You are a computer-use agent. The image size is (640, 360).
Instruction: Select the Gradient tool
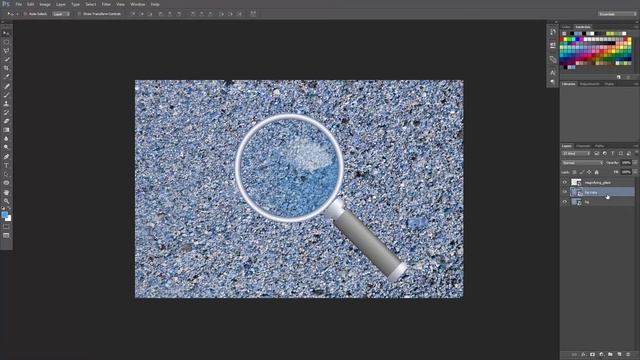click(x=6, y=130)
